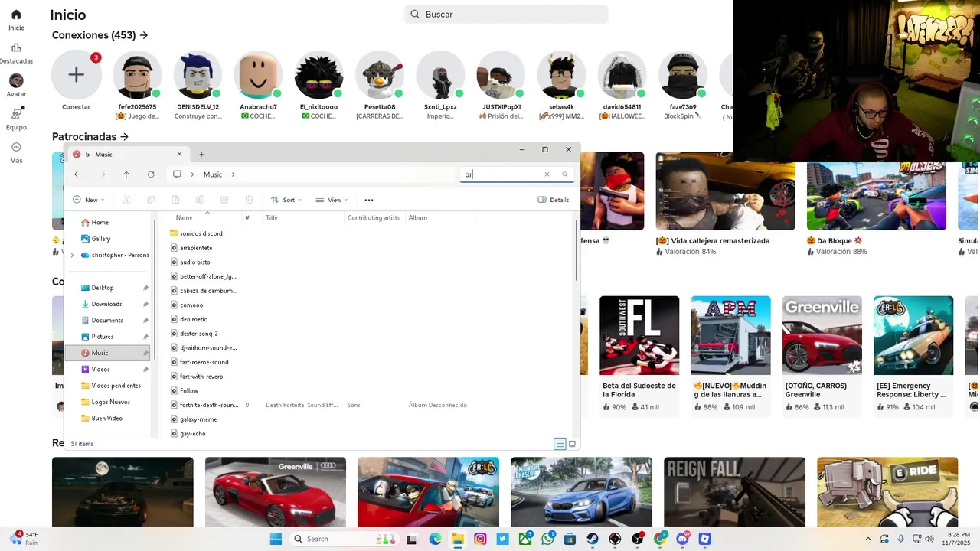Toggle the Details pane
Screen dimensions: 980x551
[554, 200]
